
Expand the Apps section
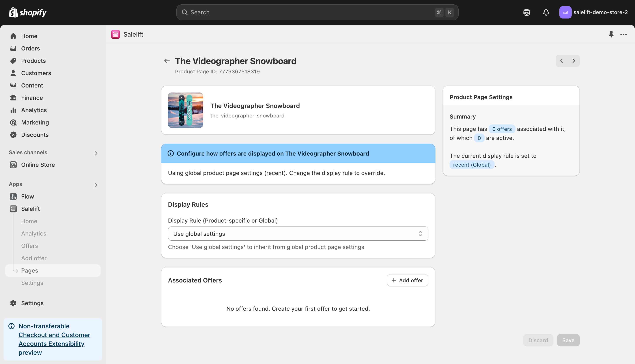pyautogui.click(x=96, y=185)
